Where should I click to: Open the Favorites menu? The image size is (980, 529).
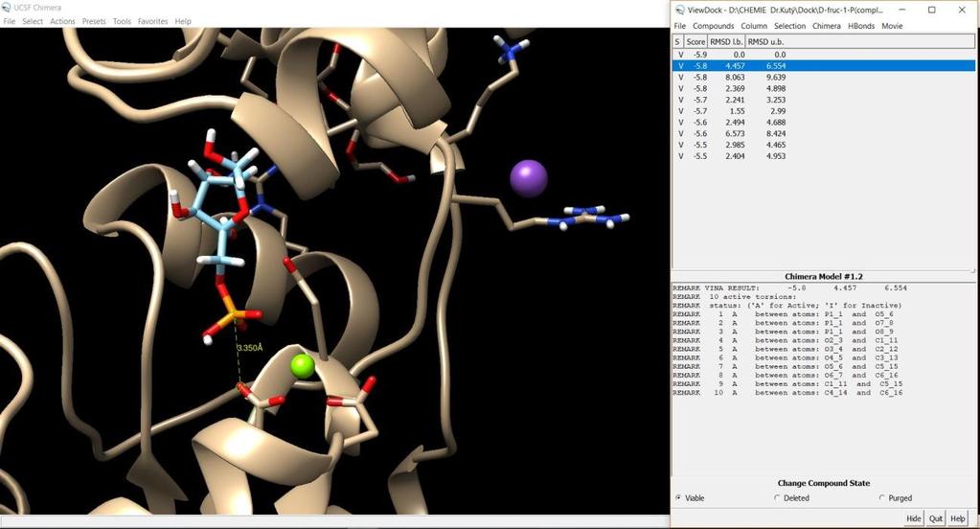click(152, 21)
